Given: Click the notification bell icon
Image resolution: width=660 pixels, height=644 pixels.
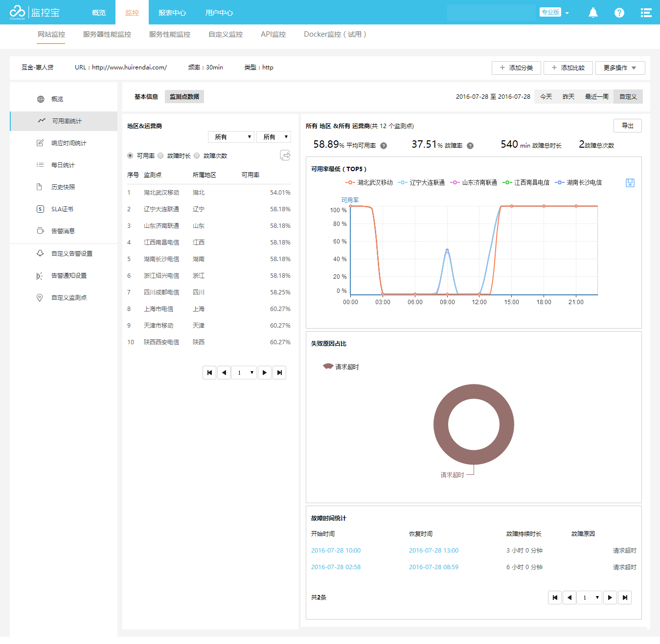Looking at the screenshot, I should tap(593, 13).
